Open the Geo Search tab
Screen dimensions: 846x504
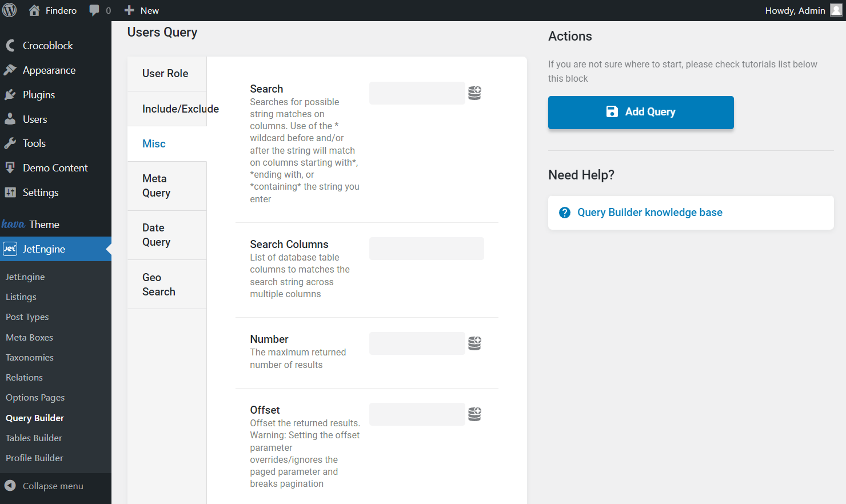(x=167, y=284)
